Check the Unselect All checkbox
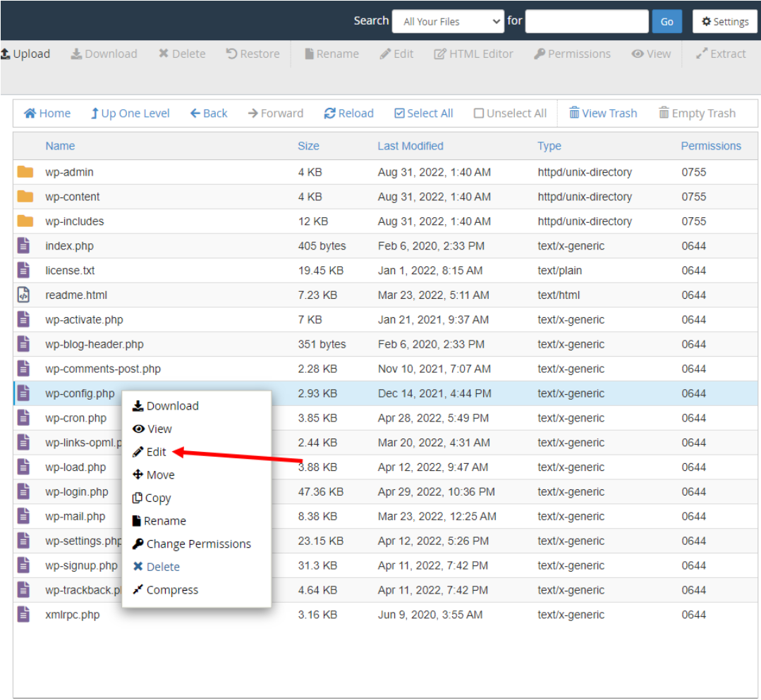 pos(480,113)
